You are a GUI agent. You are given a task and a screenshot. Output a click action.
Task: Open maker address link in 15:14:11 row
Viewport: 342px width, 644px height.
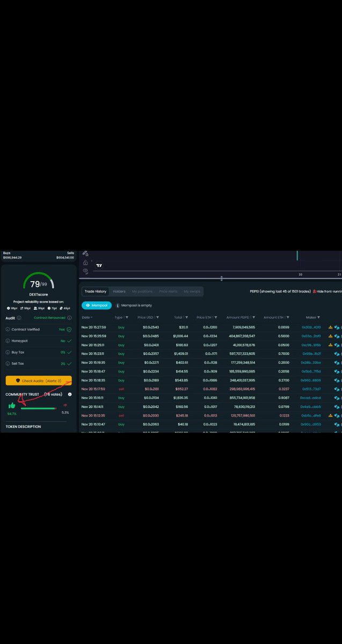coord(310,407)
